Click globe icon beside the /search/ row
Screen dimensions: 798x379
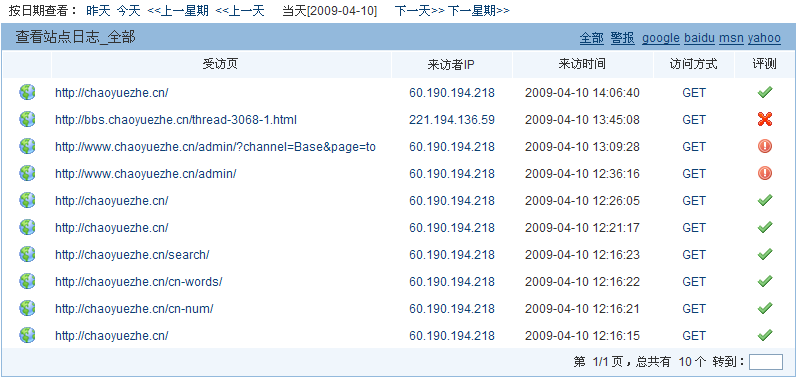[x=27, y=254]
